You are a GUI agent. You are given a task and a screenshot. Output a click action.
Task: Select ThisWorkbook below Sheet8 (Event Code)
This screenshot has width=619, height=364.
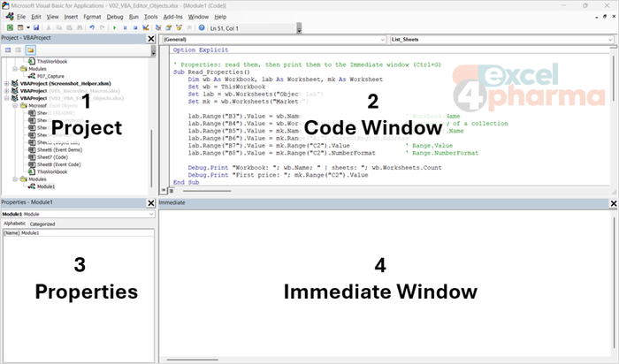pos(52,172)
